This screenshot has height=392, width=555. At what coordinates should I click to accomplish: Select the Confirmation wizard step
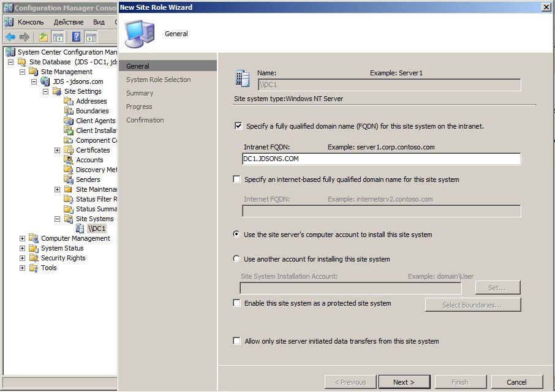(145, 120)
